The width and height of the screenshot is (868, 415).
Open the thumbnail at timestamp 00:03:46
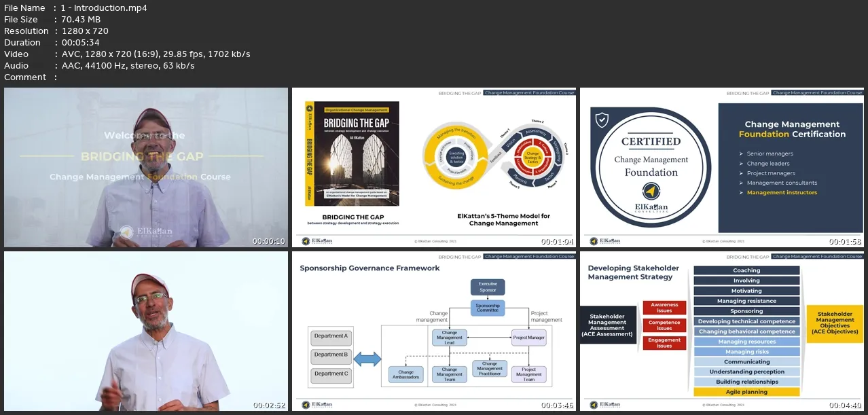click(434, 331)
